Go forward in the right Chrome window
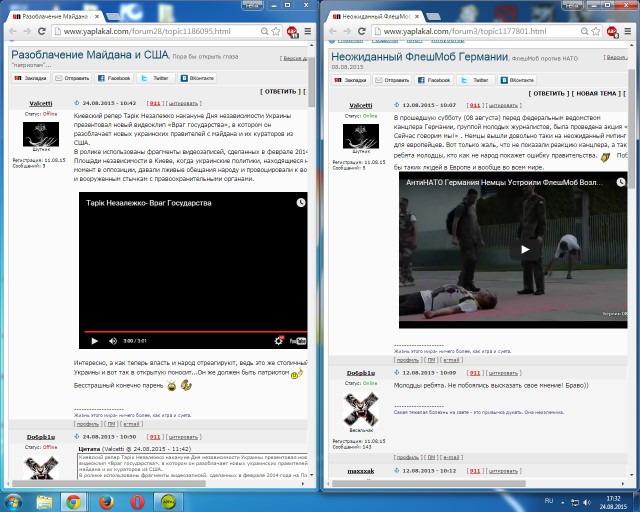The width and height of the screenshot is (640, 512). tap(347, 31)
